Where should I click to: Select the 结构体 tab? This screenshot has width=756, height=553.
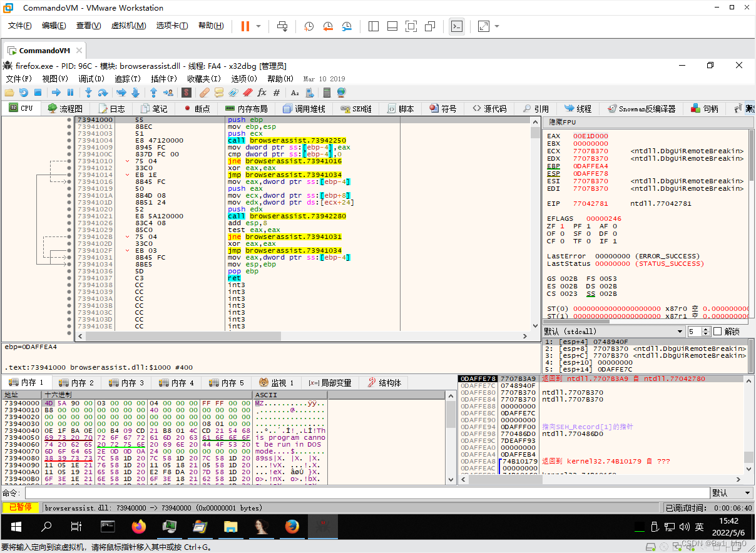[384, 382]
